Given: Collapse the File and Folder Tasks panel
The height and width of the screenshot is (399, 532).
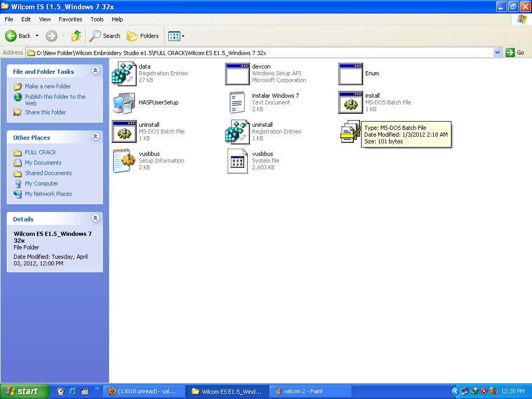Looking at the screenshot, I should pos(96,70).
